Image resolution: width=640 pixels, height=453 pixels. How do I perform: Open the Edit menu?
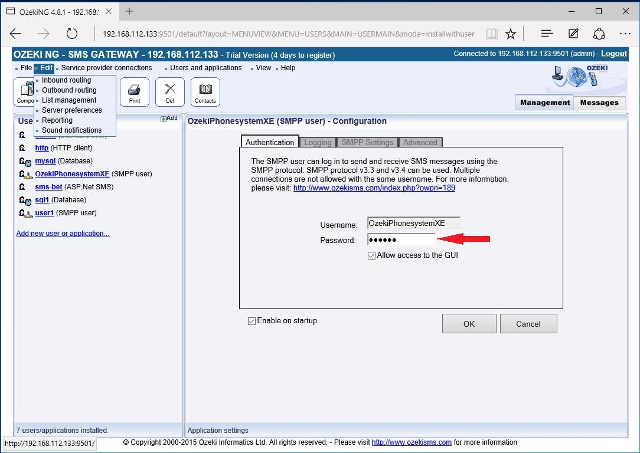[46, 68]
